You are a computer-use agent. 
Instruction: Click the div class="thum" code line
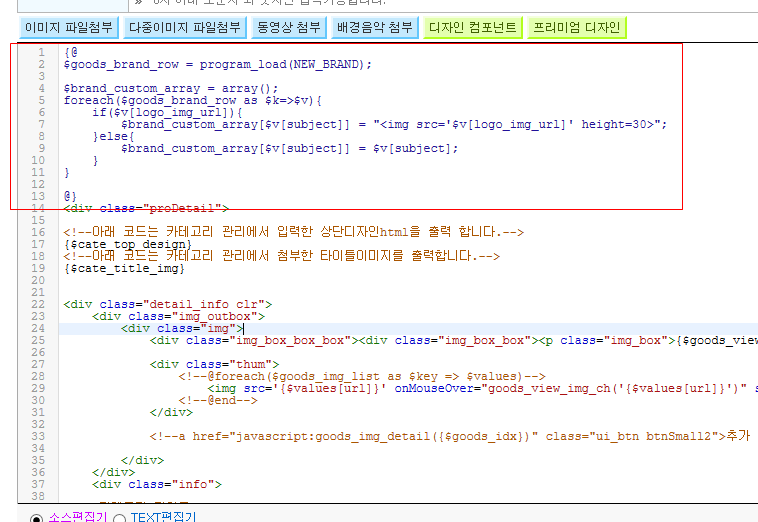[215, 364]
